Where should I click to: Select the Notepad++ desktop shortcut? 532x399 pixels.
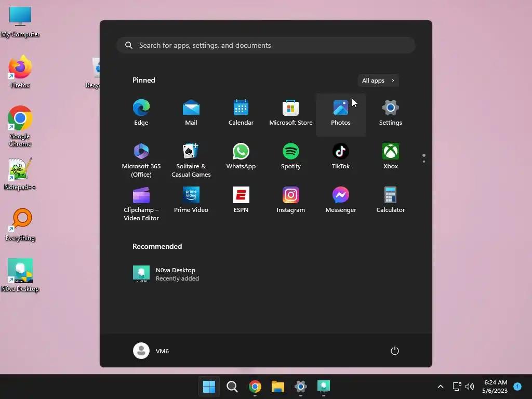tap(20, 174)
